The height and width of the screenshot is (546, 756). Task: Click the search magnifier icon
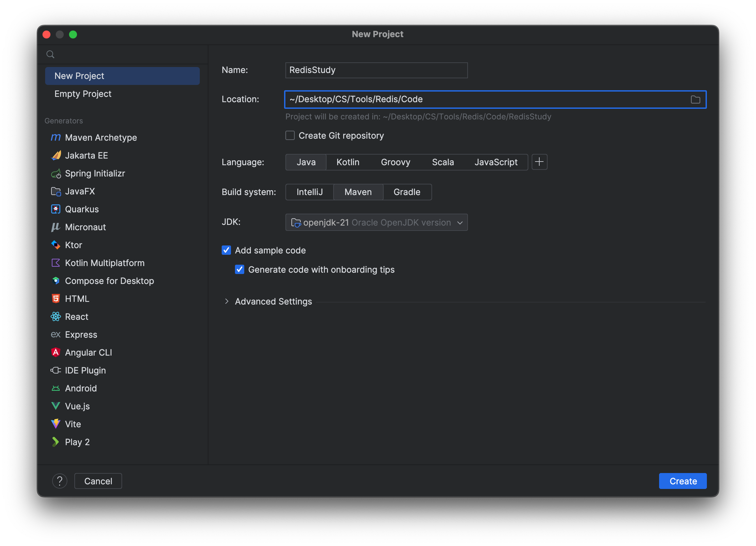[50, 54]
